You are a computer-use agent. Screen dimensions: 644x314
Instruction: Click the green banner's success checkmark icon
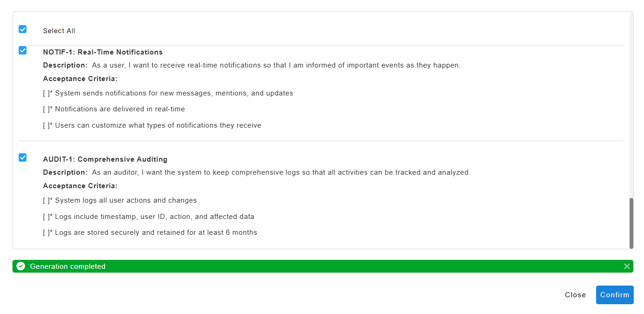click(x=20, y=266)
